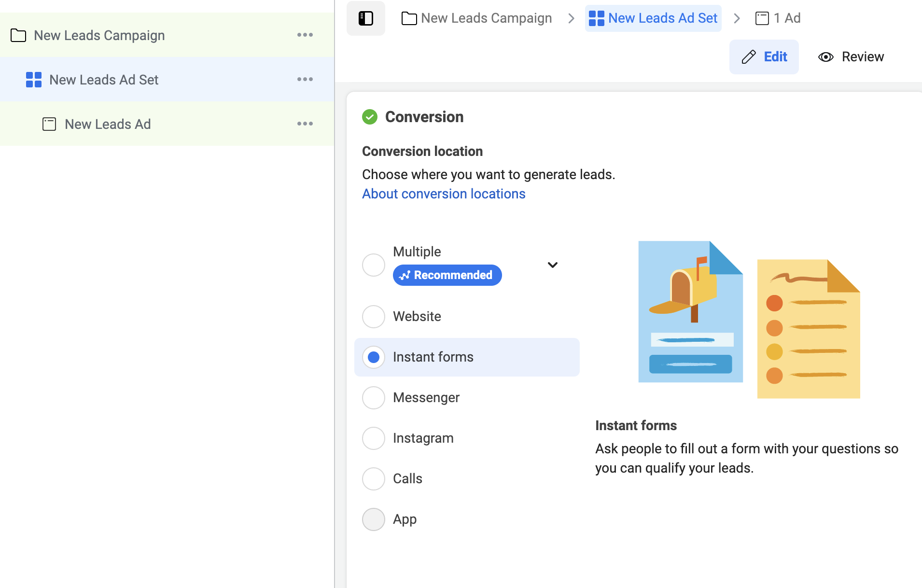This screenshot has height=588, width=922.
Task: Open New Leads Ad Set more options menu
Action: click(305, 79)
